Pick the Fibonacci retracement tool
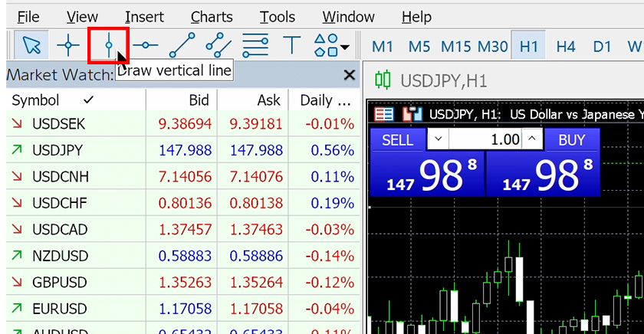 (x=255, y=46)
